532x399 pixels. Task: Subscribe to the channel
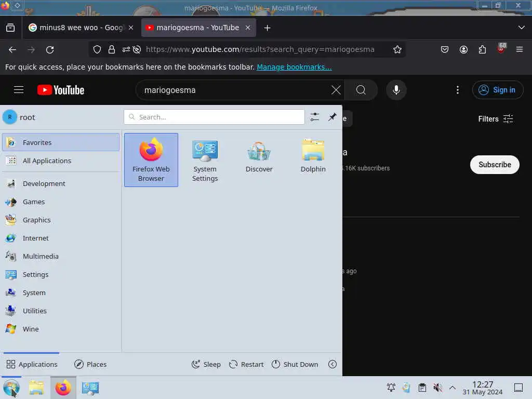point(495,165)
